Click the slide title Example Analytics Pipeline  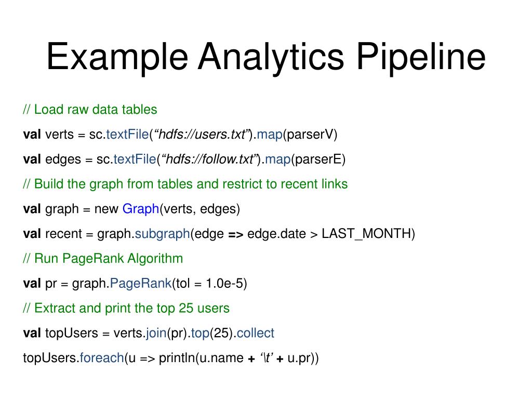pyautogui.click(x=265, y=57)
